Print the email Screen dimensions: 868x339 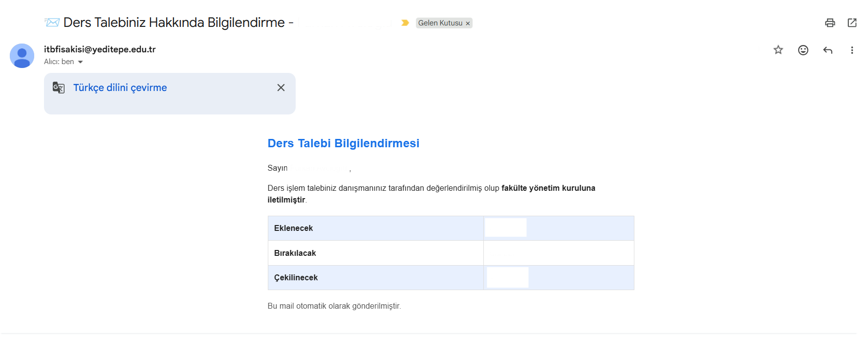coord(830,23)
